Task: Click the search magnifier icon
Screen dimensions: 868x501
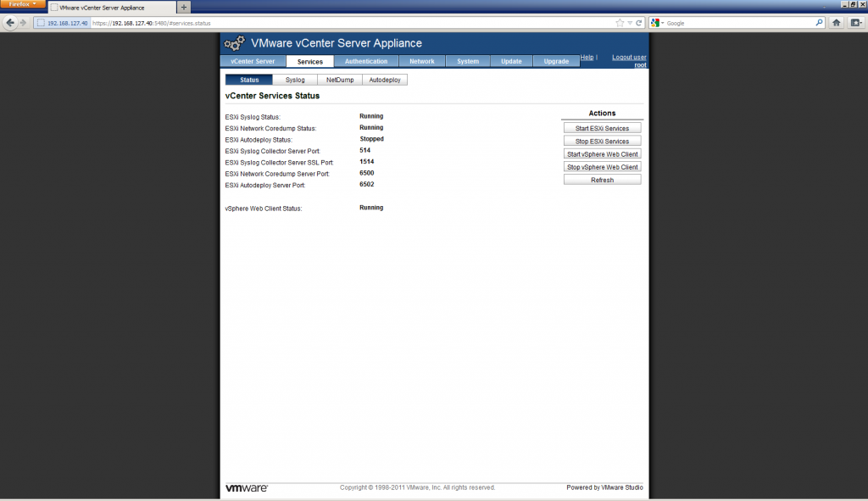Action: (820, 23)
